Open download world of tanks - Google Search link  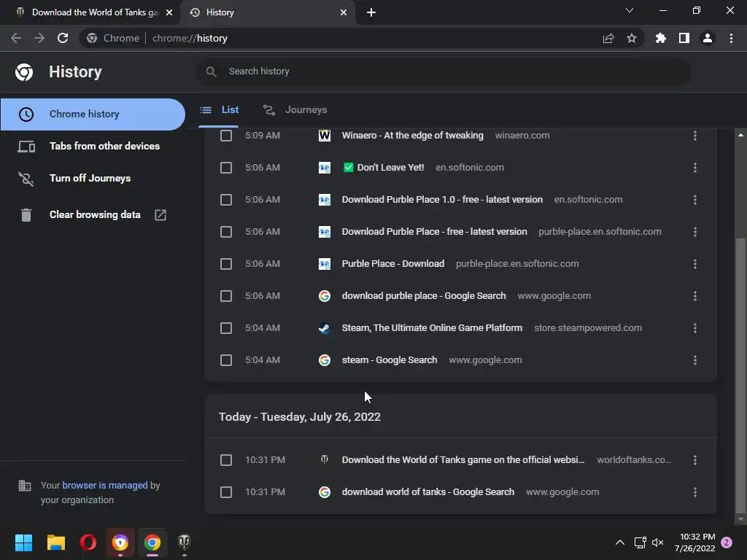(x=427, y=492)
